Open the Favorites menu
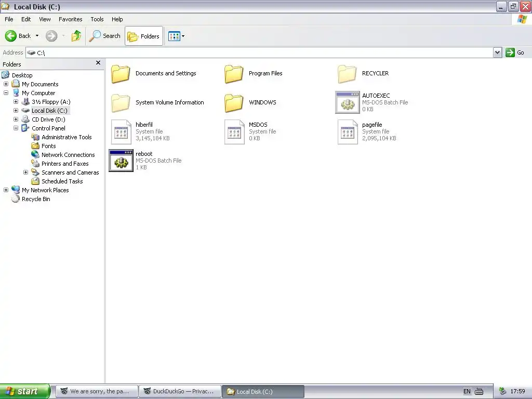Image resolution: width=532 pixels, height=399 pixels. 70,19
